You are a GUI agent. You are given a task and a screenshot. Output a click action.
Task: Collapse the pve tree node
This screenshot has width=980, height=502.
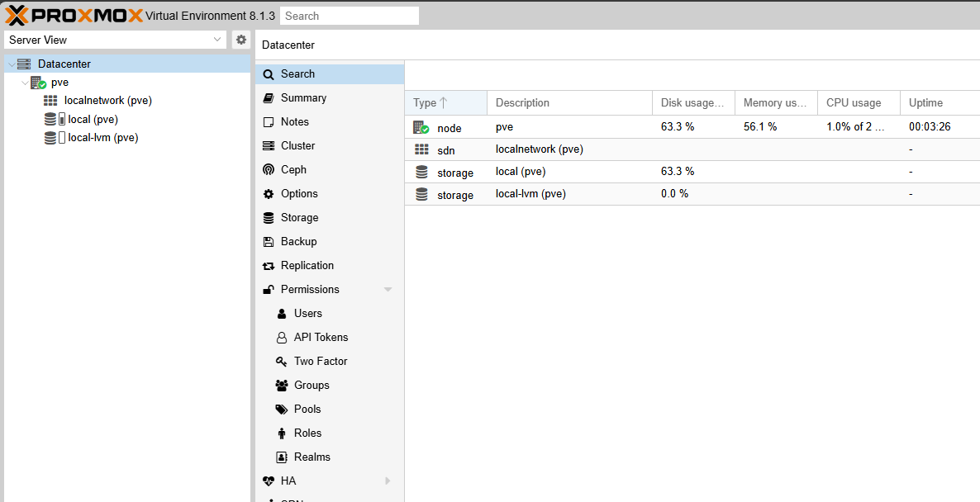click(x=25, y=83)
